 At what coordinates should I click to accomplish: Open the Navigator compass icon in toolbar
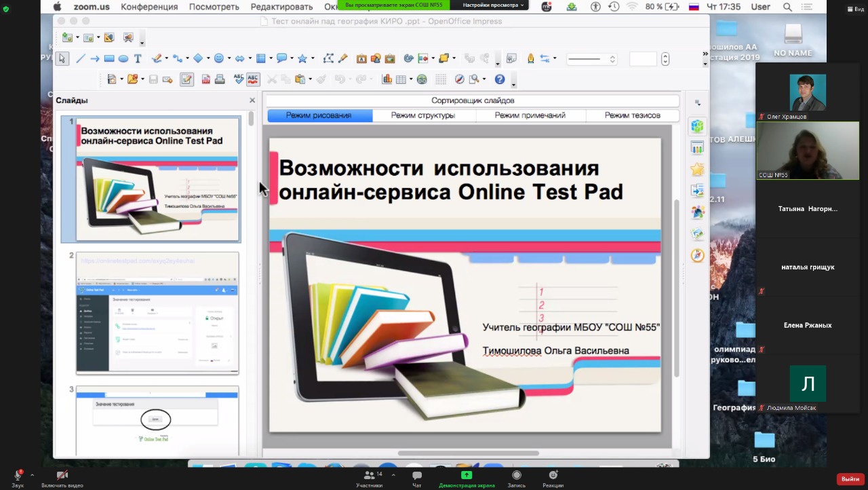[459, 79]
